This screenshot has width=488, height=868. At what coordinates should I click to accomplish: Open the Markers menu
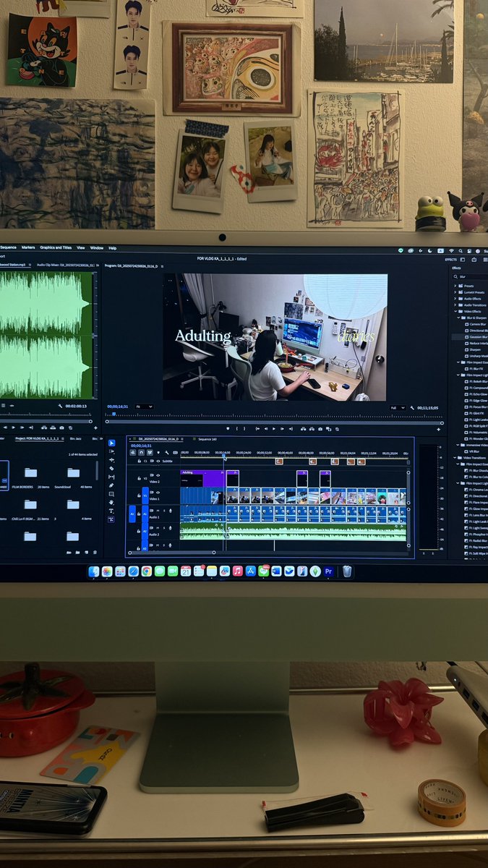click(x=28, y=247)
